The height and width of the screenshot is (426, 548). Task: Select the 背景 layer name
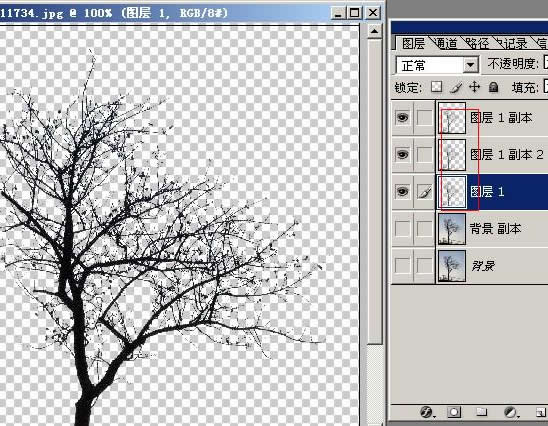pyautogui.click(x=483, y=266)
